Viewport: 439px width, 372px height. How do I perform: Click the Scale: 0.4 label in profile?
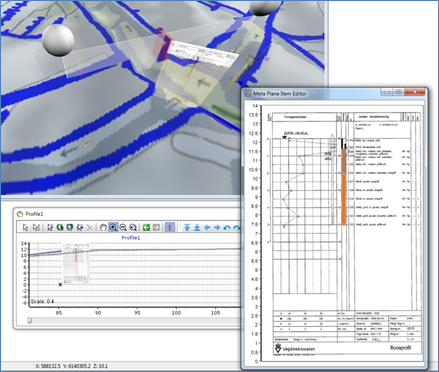click(x=42, y=301)
